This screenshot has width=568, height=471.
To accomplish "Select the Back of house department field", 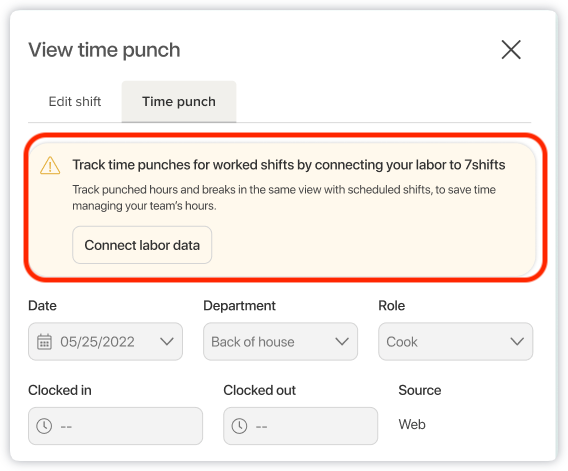I will click(x=280, y=341).
